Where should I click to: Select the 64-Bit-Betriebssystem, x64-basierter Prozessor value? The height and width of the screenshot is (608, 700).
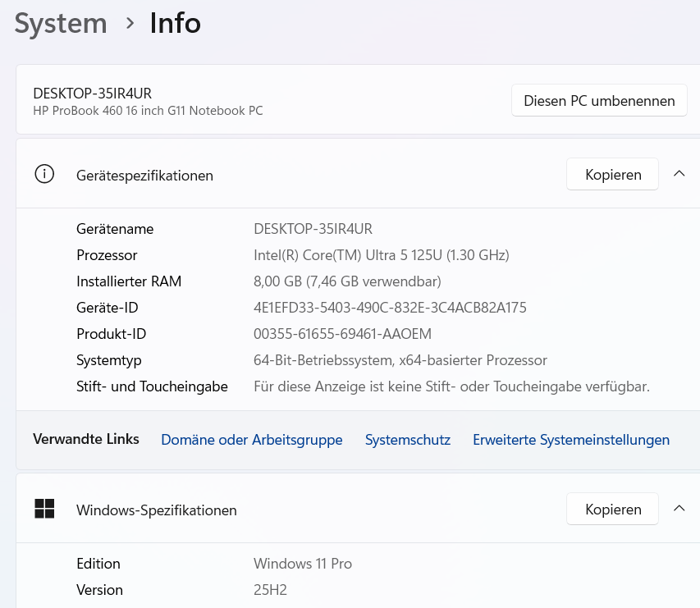coord(400,361)
